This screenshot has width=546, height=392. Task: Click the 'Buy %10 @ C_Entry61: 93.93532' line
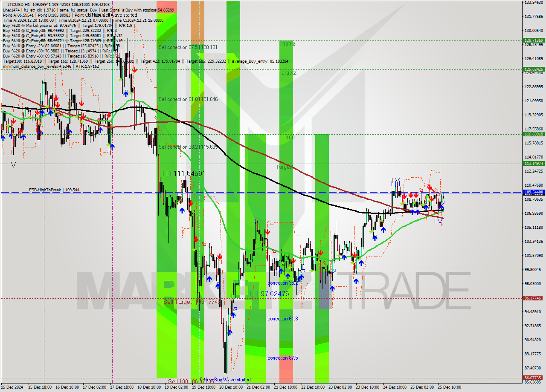click(x=63, y=36)
